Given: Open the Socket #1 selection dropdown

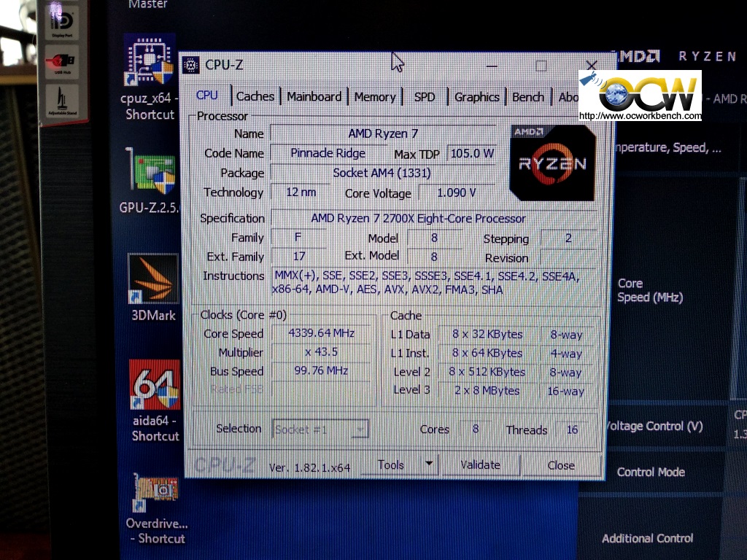Looking at the screenshot, I should pyautogui.click(x=320, y=429).
